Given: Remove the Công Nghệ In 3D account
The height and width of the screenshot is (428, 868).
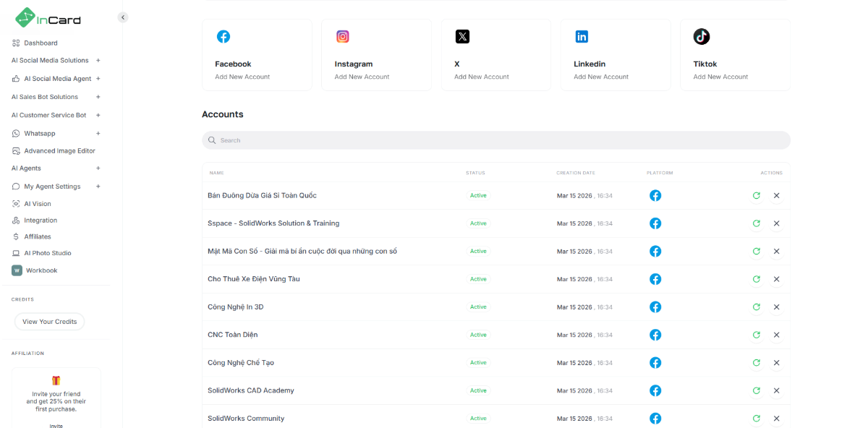Looking at the screenshot, I should pyautogui.click(x=776, y=307).
